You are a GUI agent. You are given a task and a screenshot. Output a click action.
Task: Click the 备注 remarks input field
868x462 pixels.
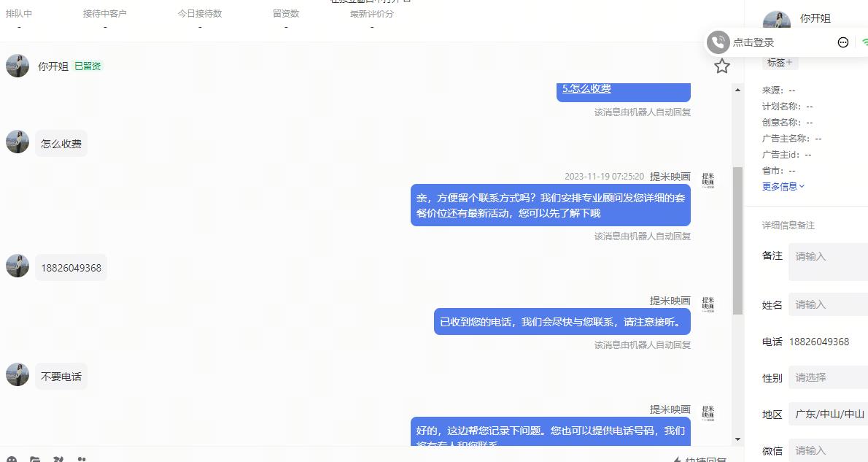828,261
